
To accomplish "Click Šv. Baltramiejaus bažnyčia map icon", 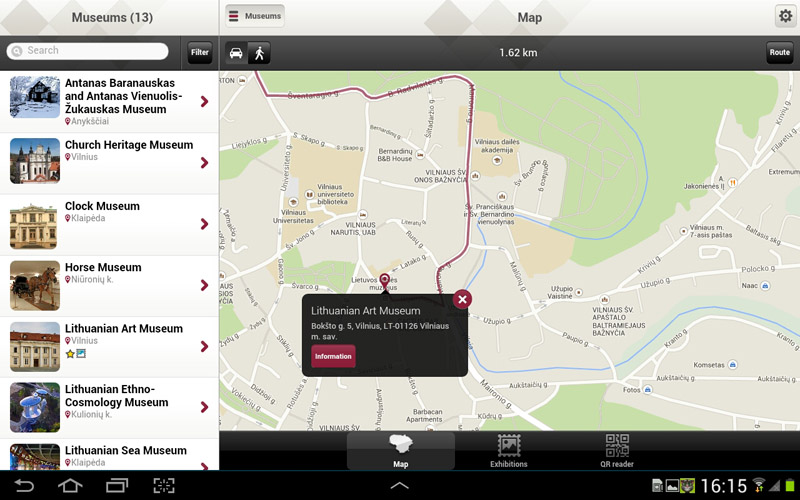I will (x=605, y=300).
